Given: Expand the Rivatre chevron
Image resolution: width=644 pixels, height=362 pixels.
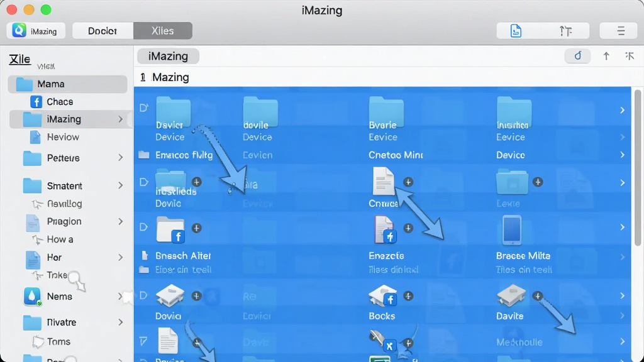Looking at the screenshot, I should [120, 322].
